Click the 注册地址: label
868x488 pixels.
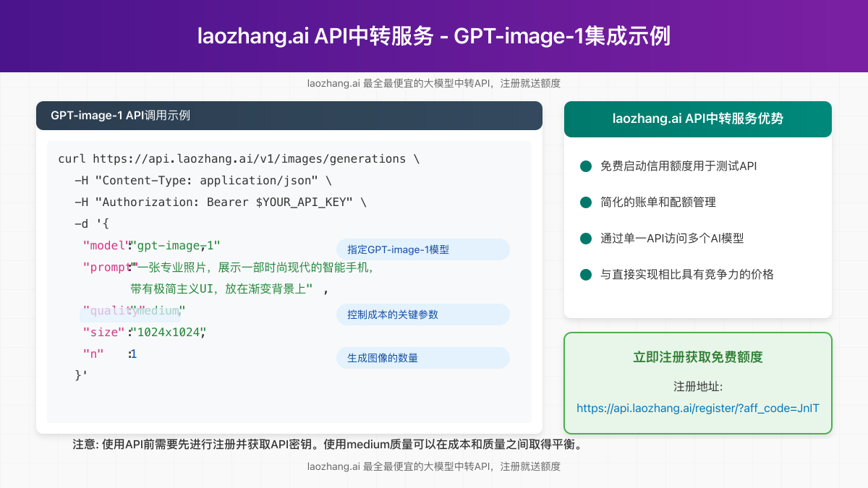[698, 386]
